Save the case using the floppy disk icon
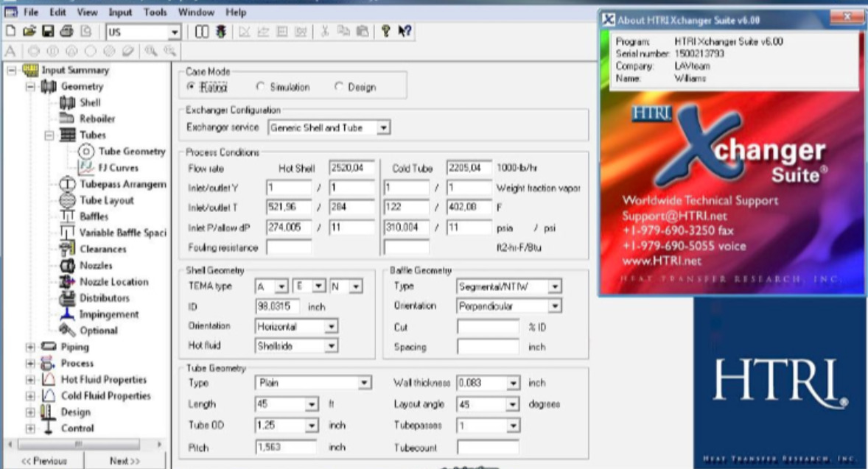The image size is (868, 469). [48, 32]
